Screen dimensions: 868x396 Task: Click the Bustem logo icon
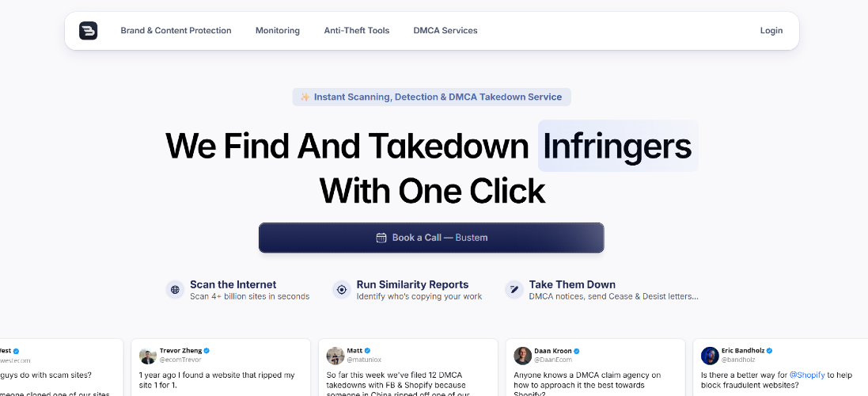[x=88, y=30]
